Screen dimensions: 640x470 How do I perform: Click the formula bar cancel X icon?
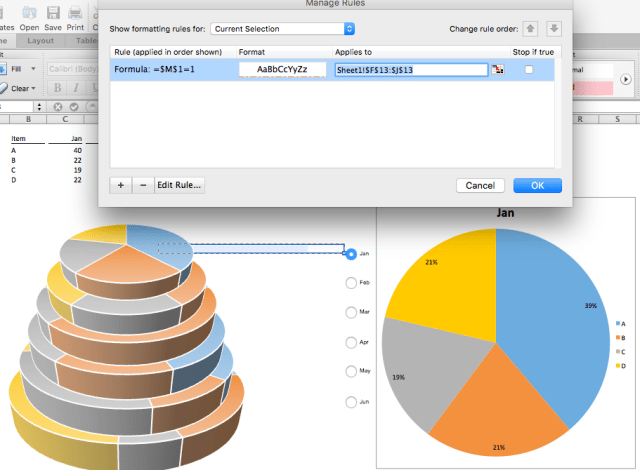point(58,107)
